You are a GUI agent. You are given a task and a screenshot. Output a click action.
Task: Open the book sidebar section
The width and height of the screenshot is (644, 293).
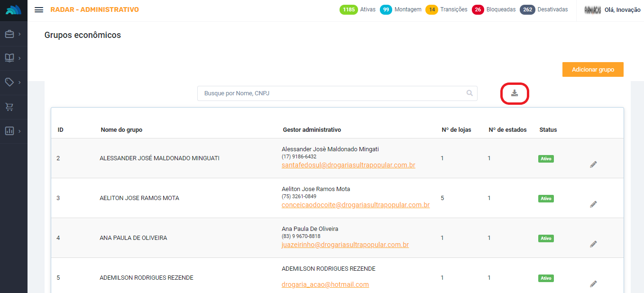[x=9, y=58]
